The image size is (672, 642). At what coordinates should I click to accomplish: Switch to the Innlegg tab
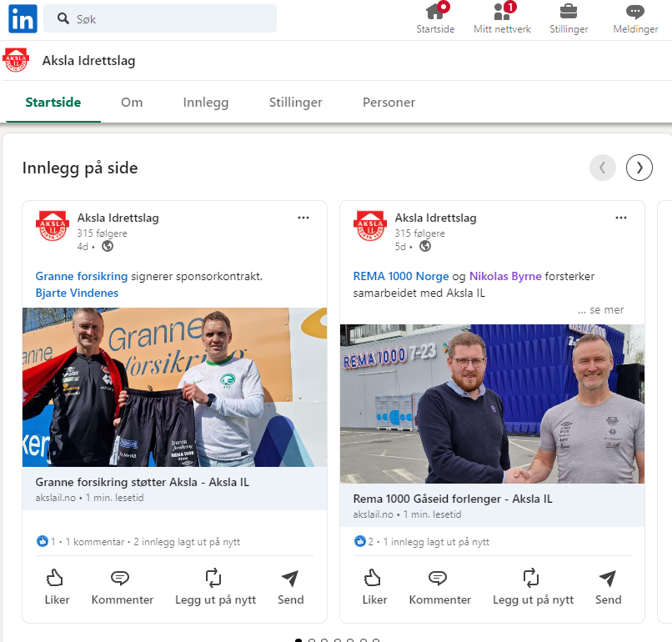click(206, 103)
